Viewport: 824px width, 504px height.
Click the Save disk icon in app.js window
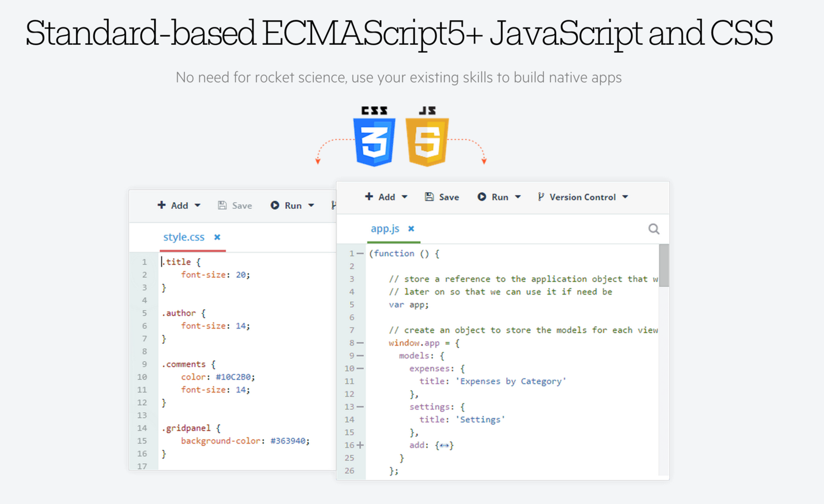click(x=429, y=197)
